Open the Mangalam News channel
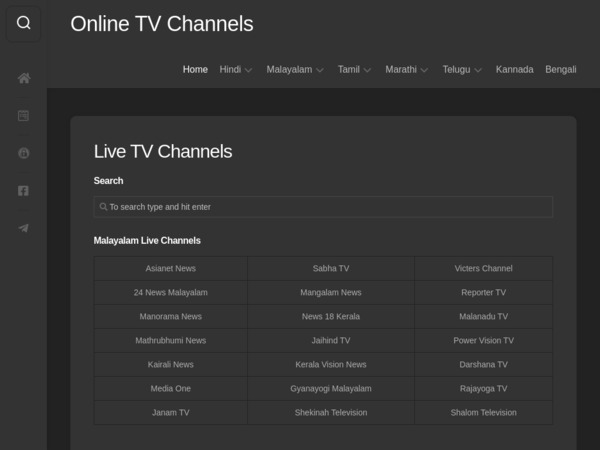Screen dimensions: 600x450 tap(331, 292)
